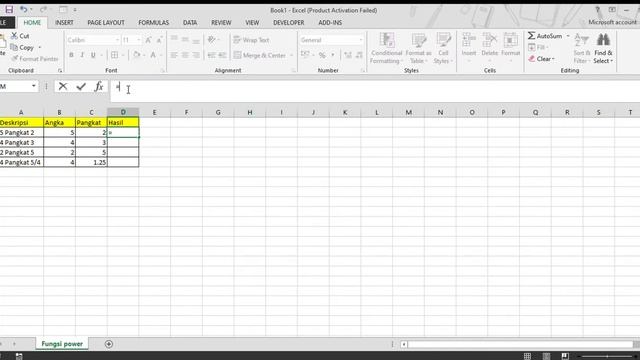Click Merge & Center
Image resolution: width=640 pixels, height=360 pixels.
260,55
